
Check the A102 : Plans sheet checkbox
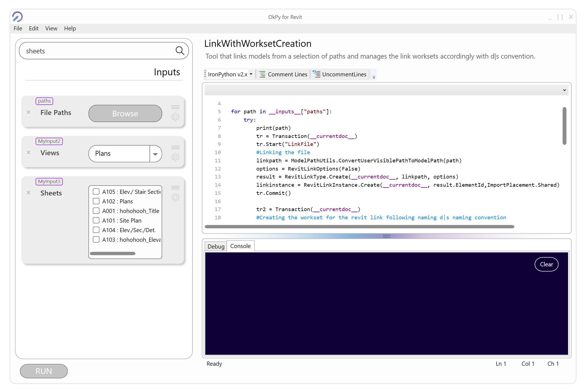(96, 201)
